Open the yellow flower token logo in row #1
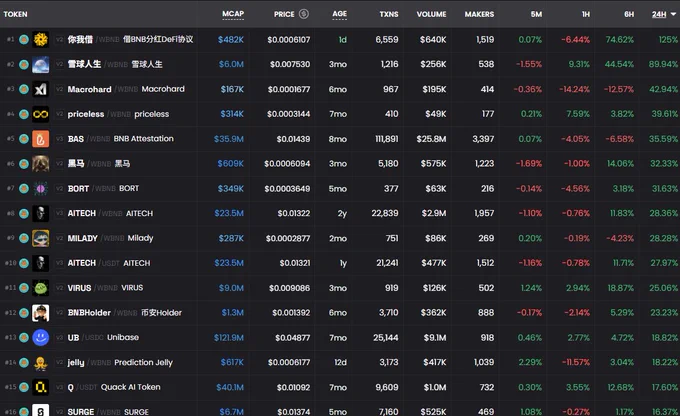The width and height of the screenshot is (680, 416). [40, 39]
